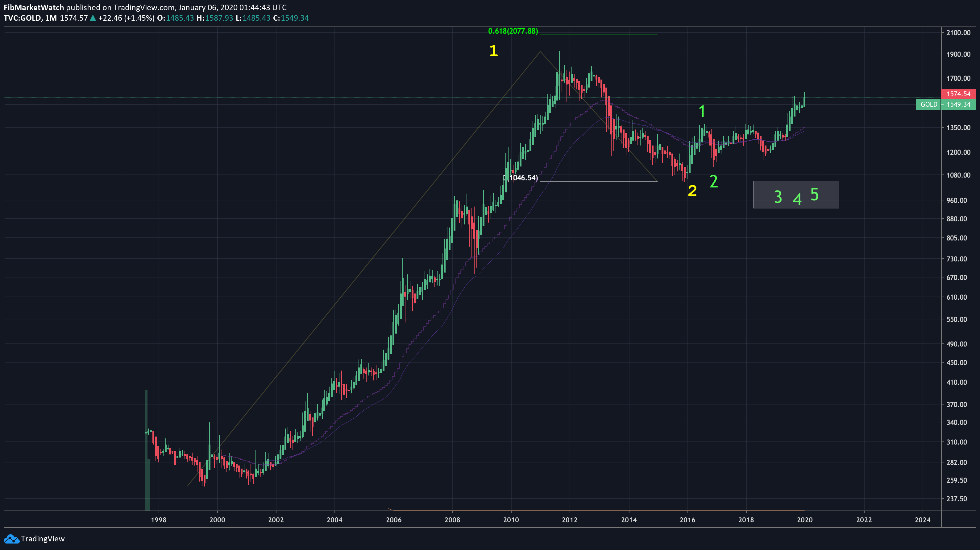The height and width of the screenshot is (550, 980).
Task: Click the 2100.00 price axis label
Action: tap(958, 33)
